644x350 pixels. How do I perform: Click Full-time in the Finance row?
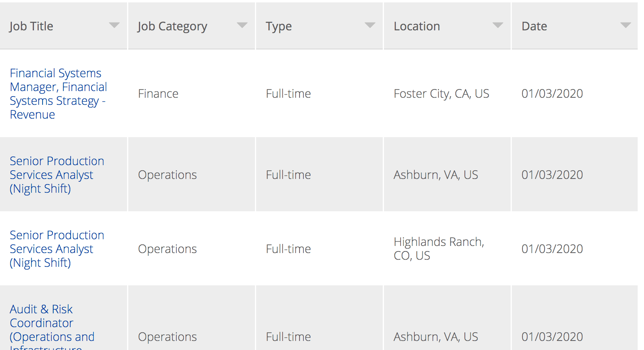(288, 94)
